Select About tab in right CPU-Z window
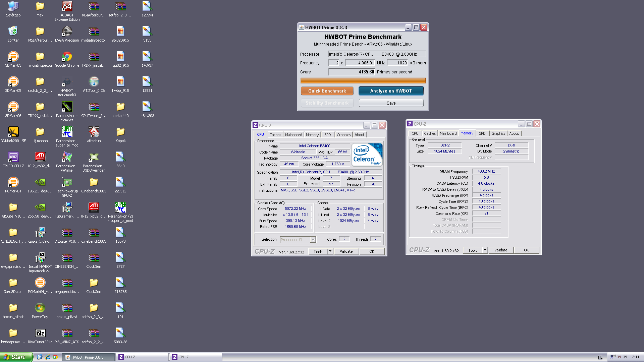Viewport: 644px width, 362px height. (x=514, y=133)
